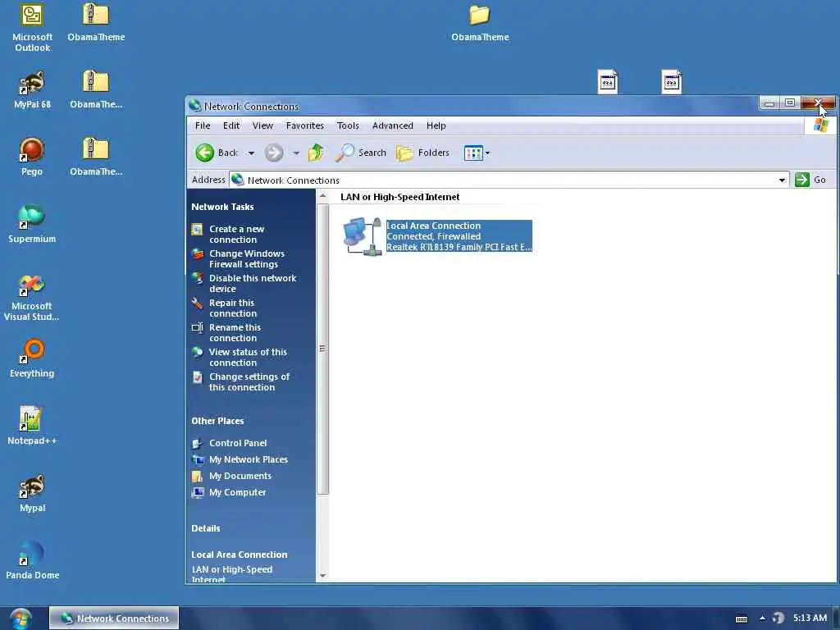Select the ObamaTheme zip beside Microsoft Outlook
Image resolution: width=840 pixels, height=630 pixels.
coord(97,22)
